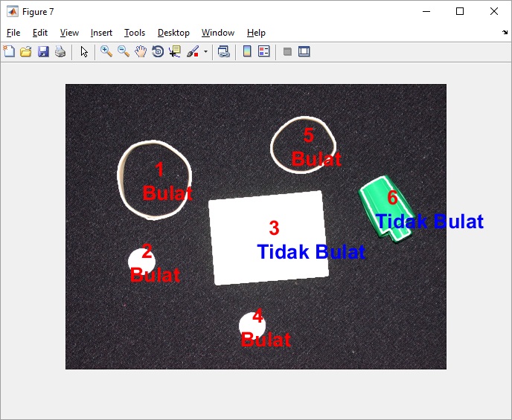Screen dimensions: 512x420
Task: Open the Brush color dropdown arrow
Action: (205, 52)
